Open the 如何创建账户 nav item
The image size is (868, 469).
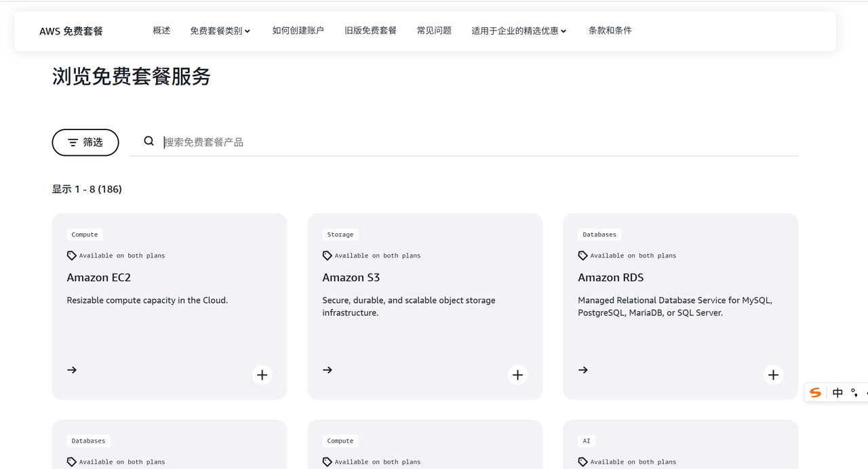[298, 30]
